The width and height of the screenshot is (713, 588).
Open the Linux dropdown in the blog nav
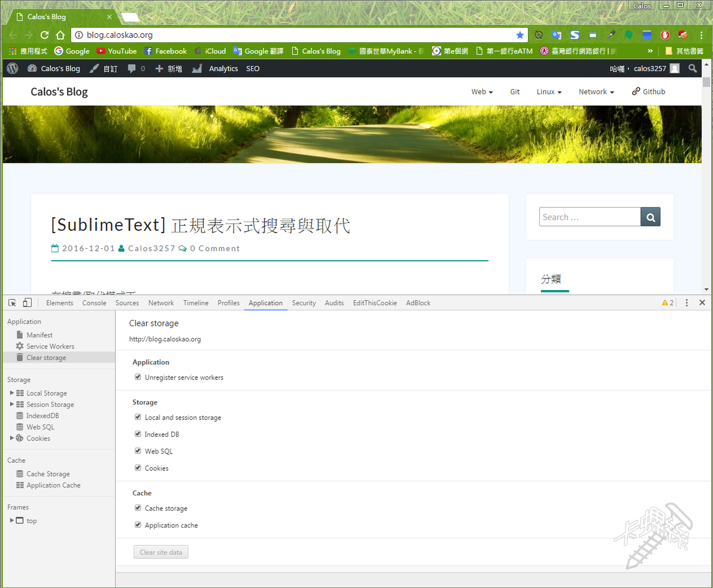coord(548,92)
